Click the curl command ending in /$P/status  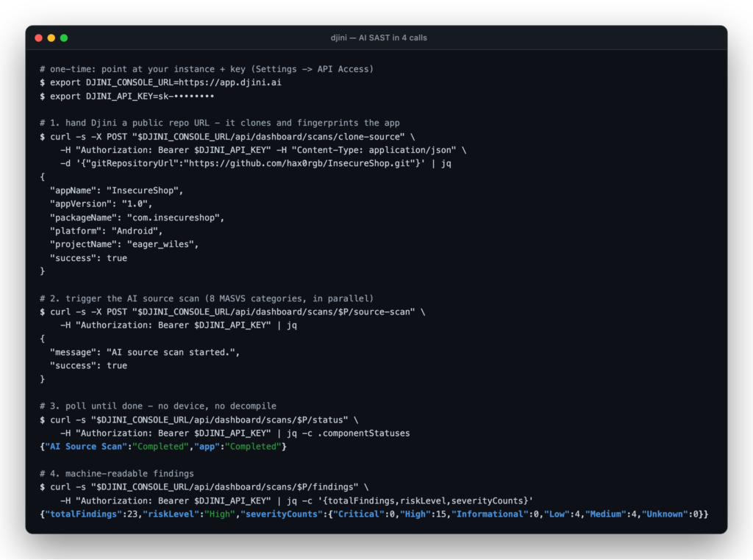click(x=199, y=420)
